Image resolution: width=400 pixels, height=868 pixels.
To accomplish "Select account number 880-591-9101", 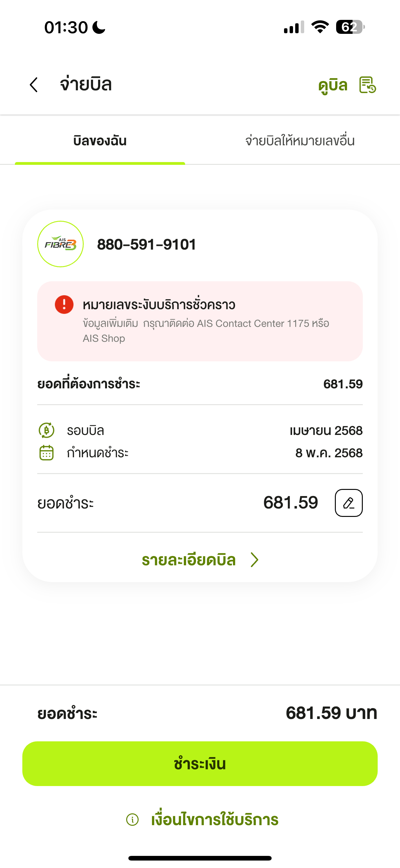I will click(x=146, y=244).
